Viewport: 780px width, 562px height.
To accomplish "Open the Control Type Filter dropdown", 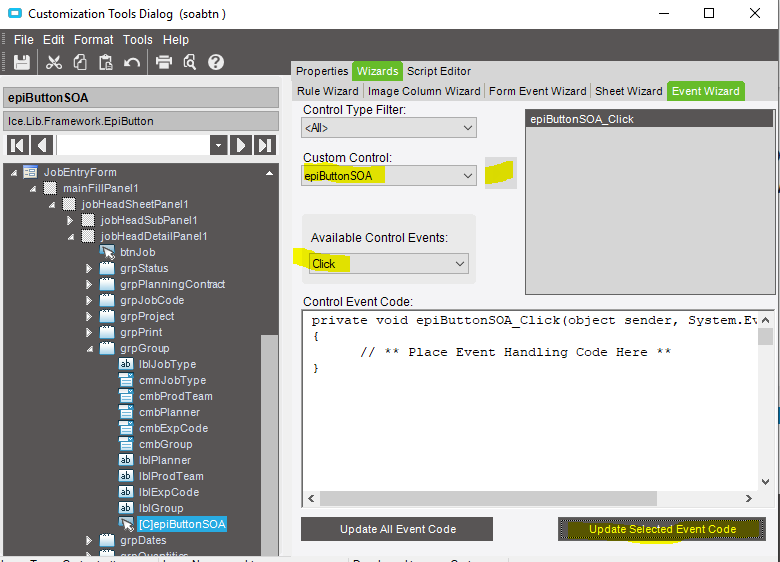I will coord(389,128).
